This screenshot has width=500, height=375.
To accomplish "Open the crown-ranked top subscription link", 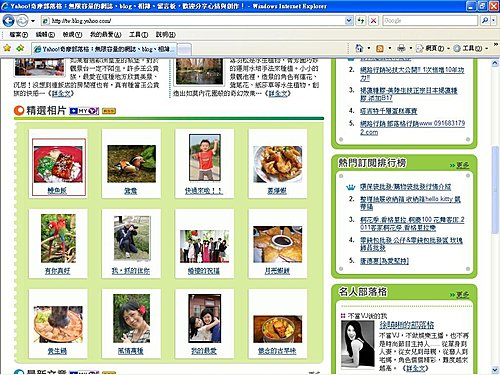I will (x=405, y=187).
